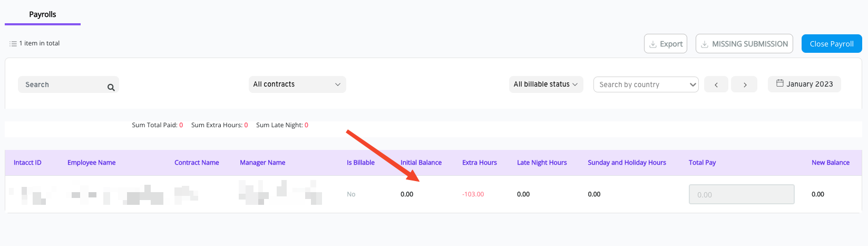Go to previous month with left chevron
The height and width of the screenshot is (246, 868).
click(x=716, y=84)
